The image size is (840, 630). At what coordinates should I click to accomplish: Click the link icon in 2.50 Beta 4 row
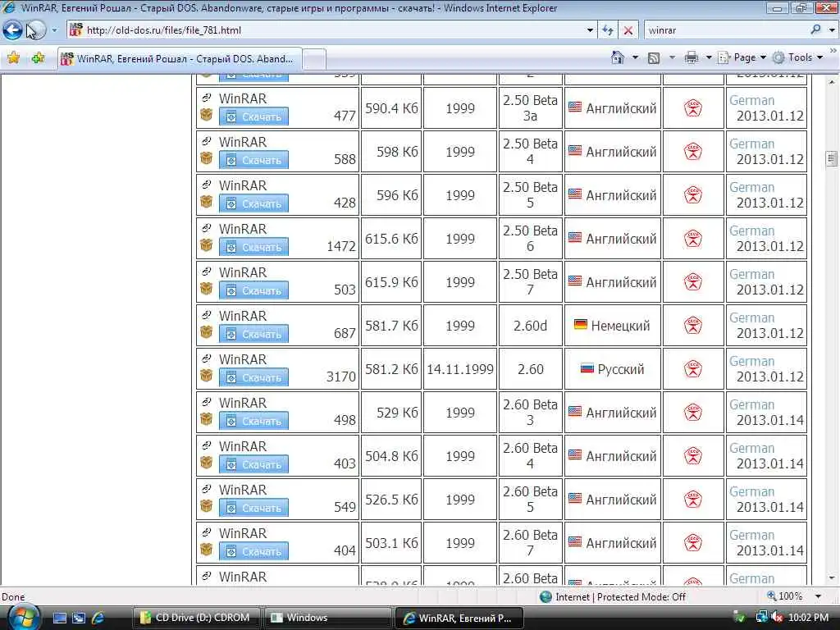[206, 141]
